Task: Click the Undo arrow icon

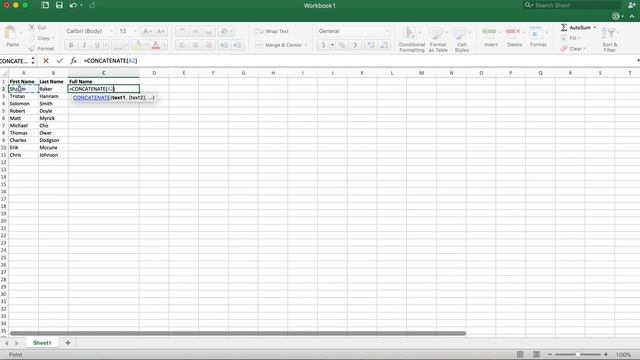Action: pos(73,5)
